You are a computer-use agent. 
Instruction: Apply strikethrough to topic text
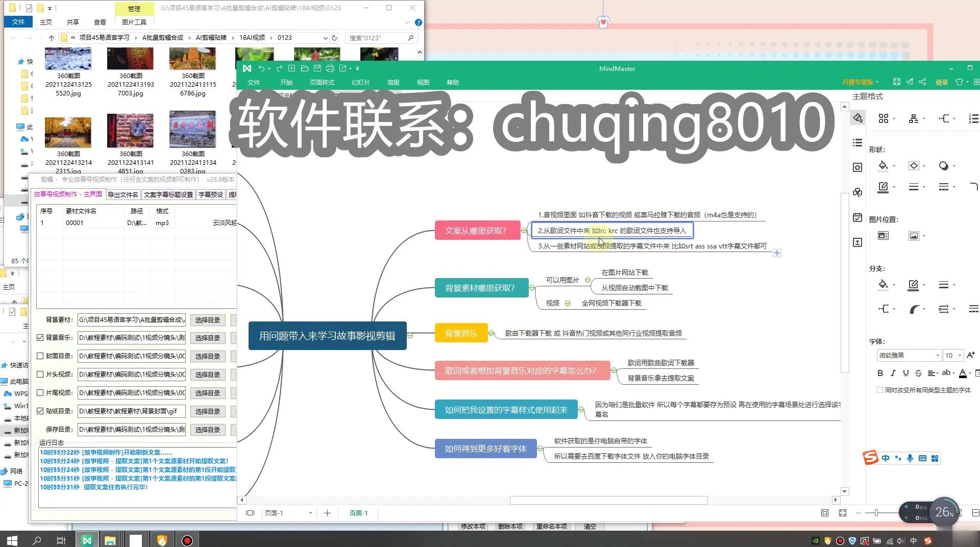(918, 373)
